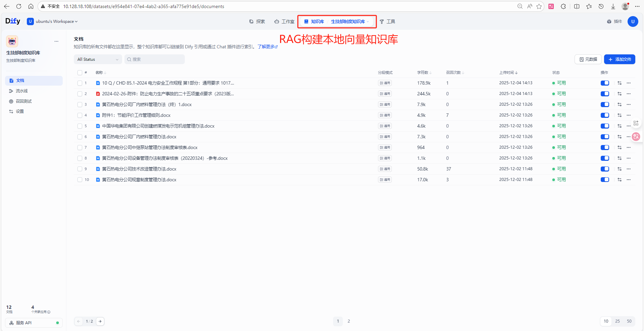Expand 生技部制度知识库 dropdown in top nav

coord(350,21)
